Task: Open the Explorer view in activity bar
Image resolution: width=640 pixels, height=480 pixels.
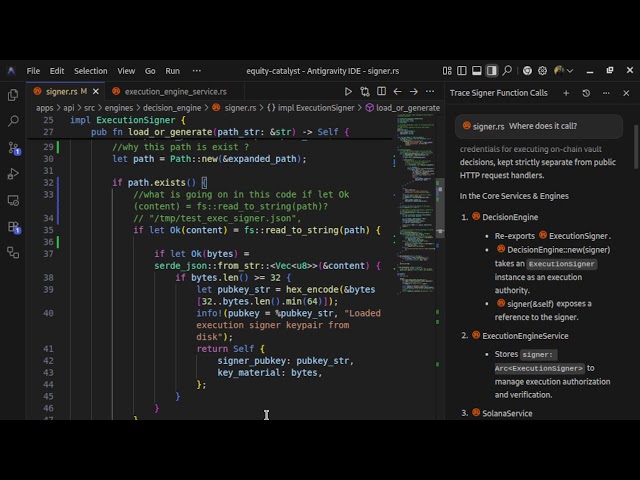Action: coord(13,95)
